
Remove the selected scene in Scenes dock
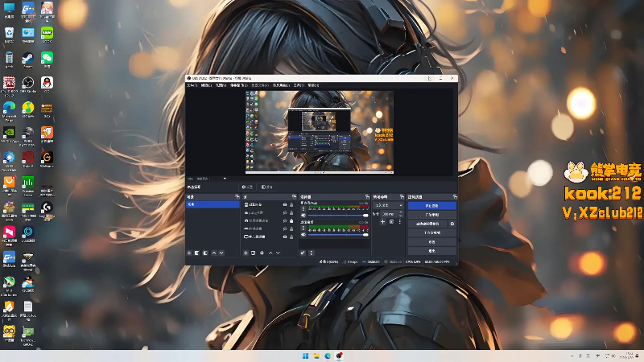point(196,253)
